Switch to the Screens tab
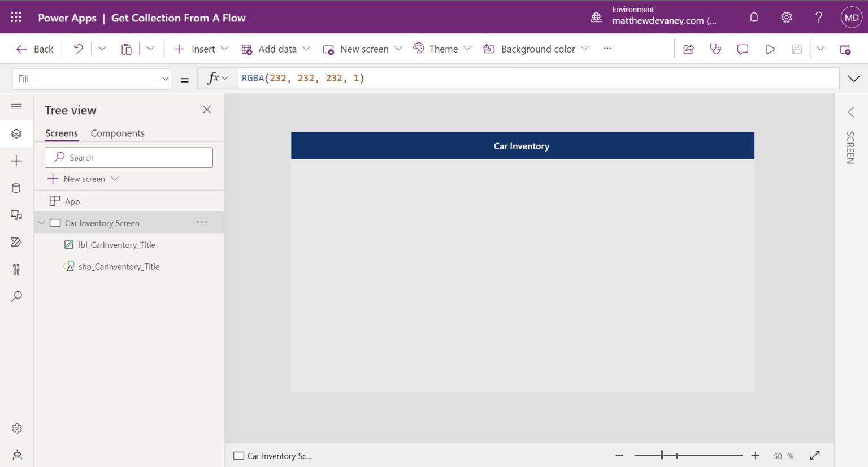 (x=61, y=133)
